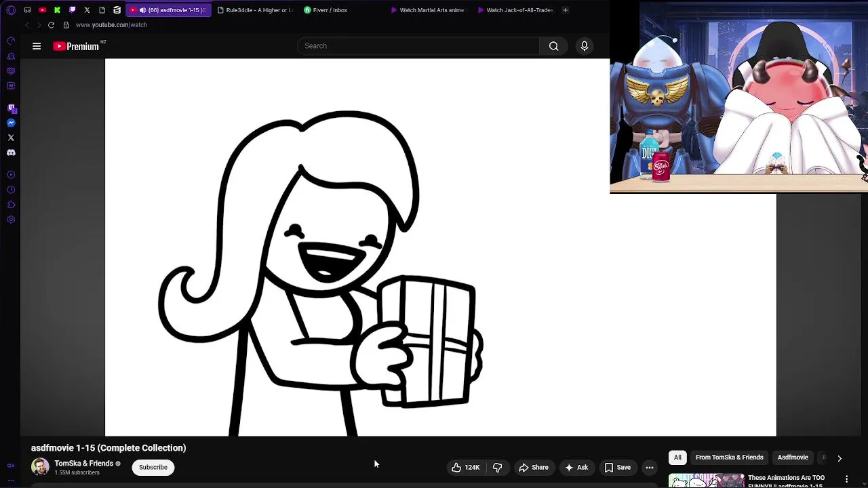Switch to the pinned X tab
Viewport: 868px width, 488px height.
[87, 10]
